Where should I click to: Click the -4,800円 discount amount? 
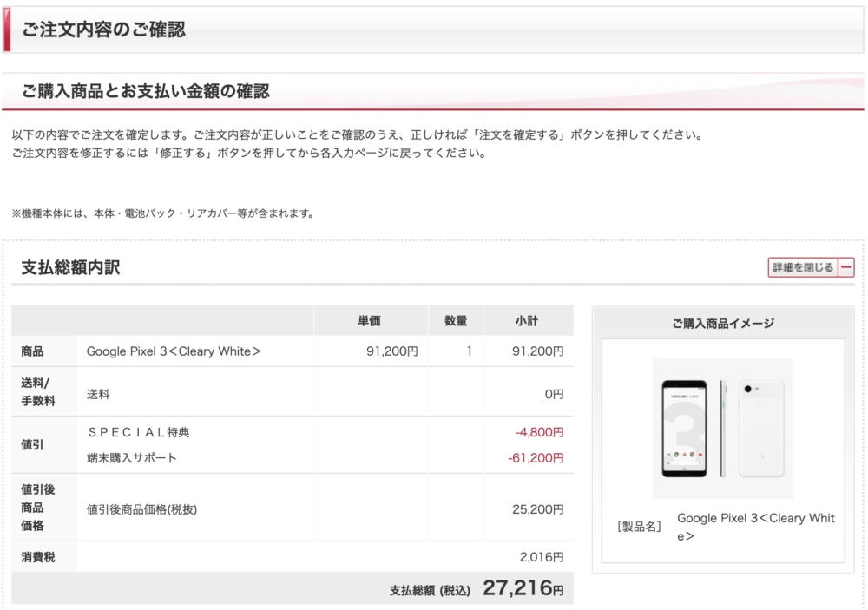coord(539,432)
